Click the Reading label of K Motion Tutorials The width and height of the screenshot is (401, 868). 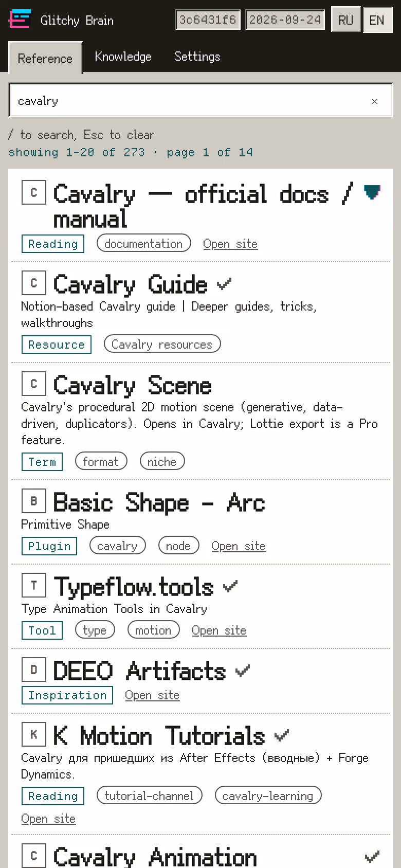53,796
